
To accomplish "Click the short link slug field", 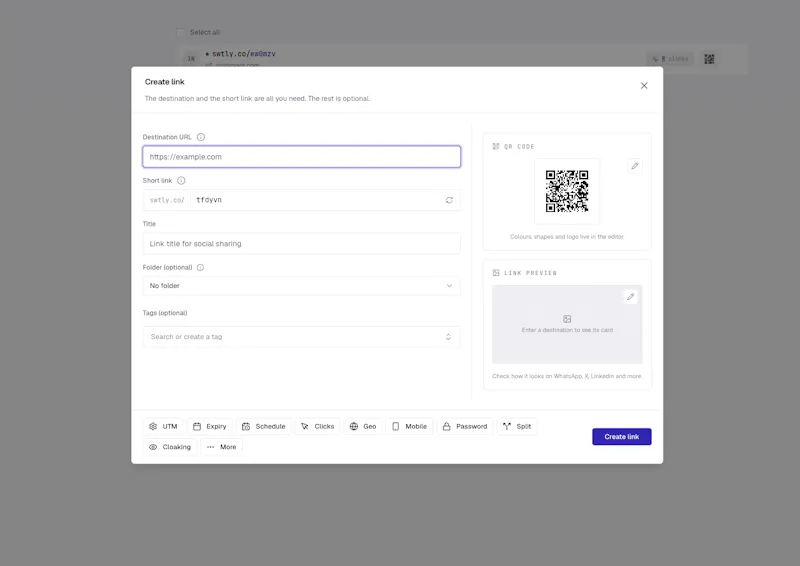I will pyautogui.click(x=317, y=200).
